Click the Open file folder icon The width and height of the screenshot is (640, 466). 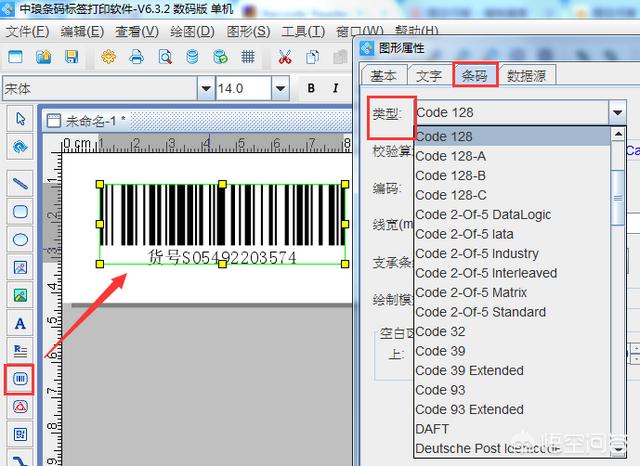point(44,56)
